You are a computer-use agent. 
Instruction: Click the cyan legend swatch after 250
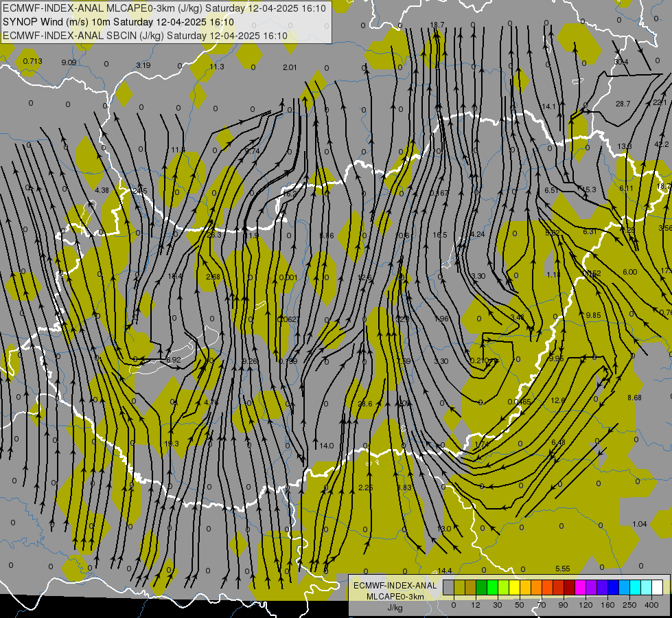point(636,588)
